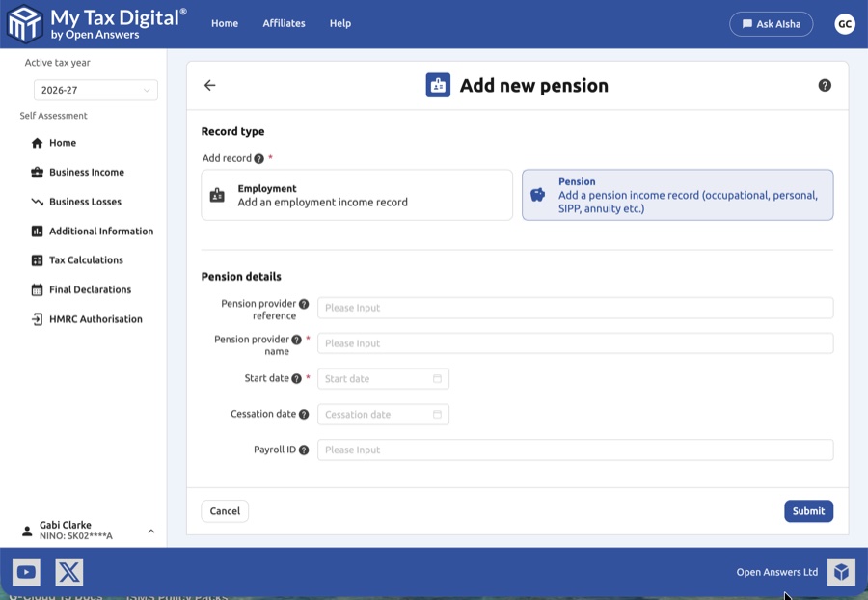Select the Employment record type

point(357,196)
